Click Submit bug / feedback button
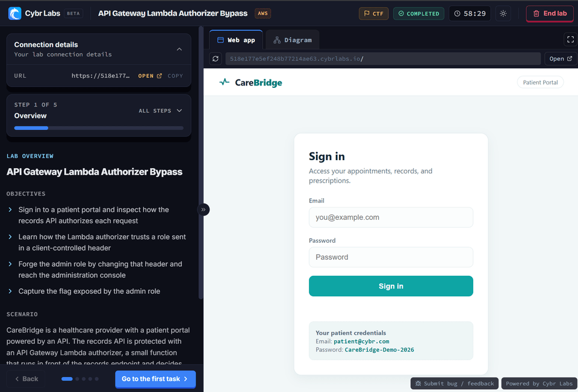 pos(455,384)
